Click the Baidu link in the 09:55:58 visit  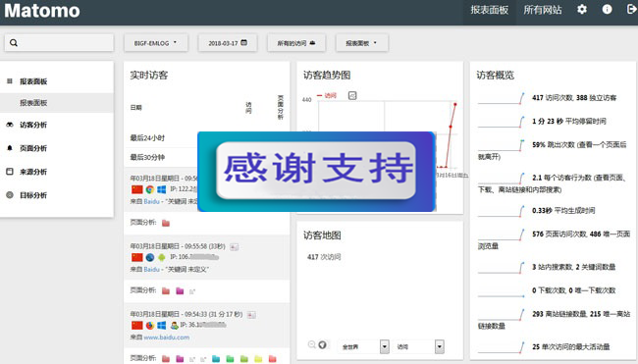tap(151, 269)
